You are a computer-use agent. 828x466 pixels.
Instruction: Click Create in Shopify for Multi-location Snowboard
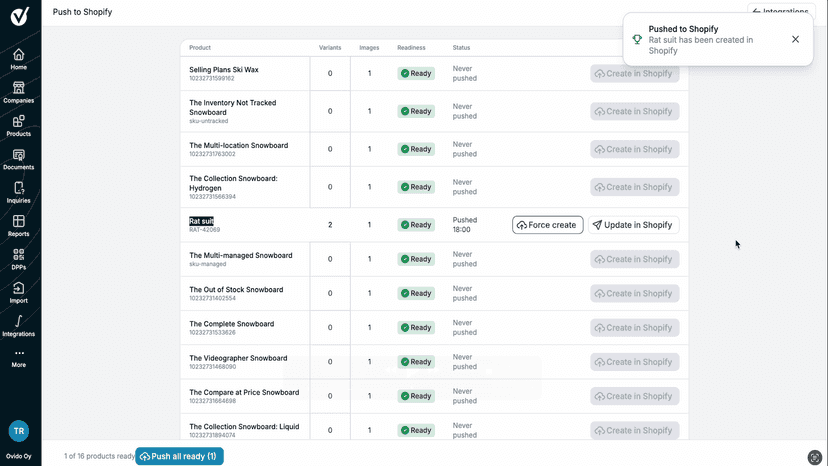635,149
